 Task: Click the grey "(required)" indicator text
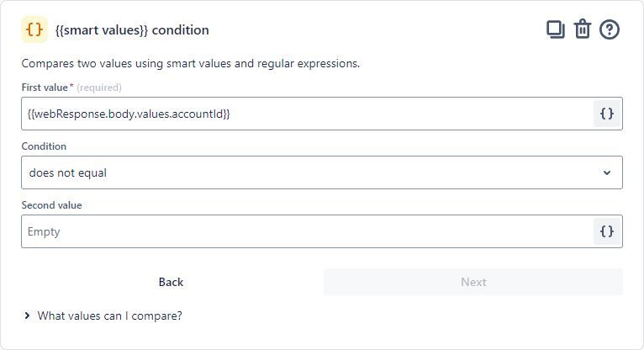click(x=99, y=87)
